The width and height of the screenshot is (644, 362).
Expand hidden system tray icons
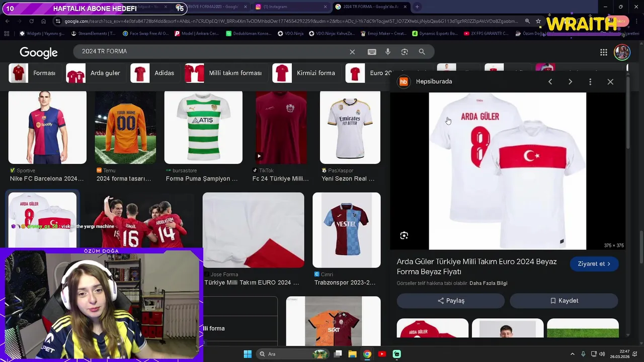point(572,354)
